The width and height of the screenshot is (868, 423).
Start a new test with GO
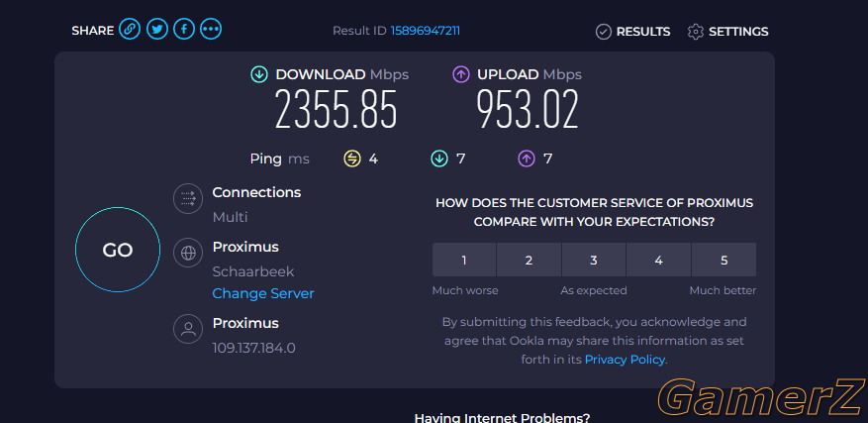tap(118, 250)
